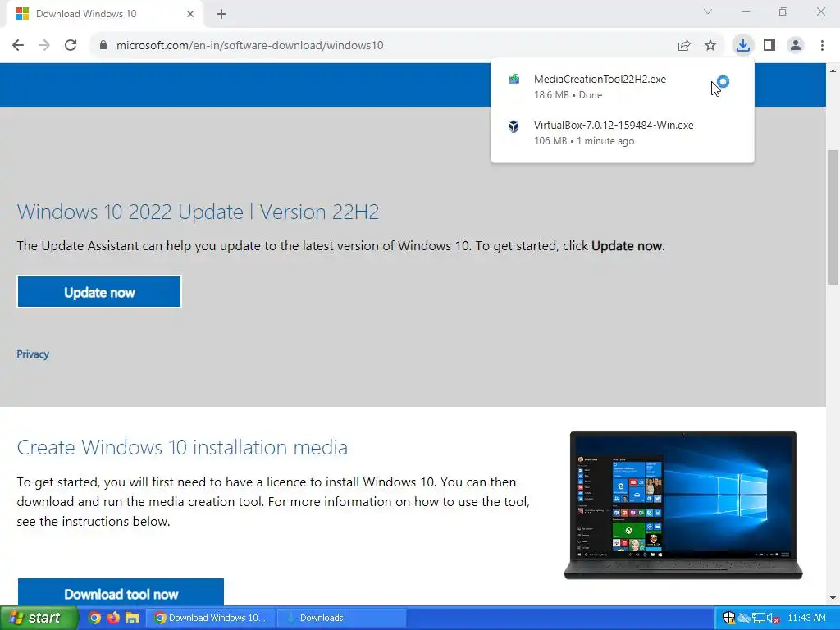Screen dimensions: 840x630
Task: Click the Windows 10 laptop image
Action: pyautogui.click(x=683, y=504)
